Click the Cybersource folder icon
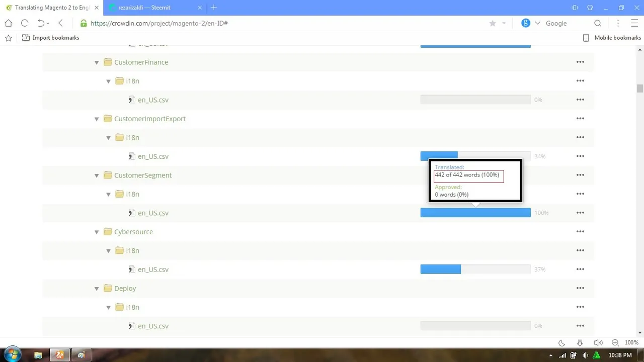Viewport: 644px width, 362px height. [x=108, y=232]
